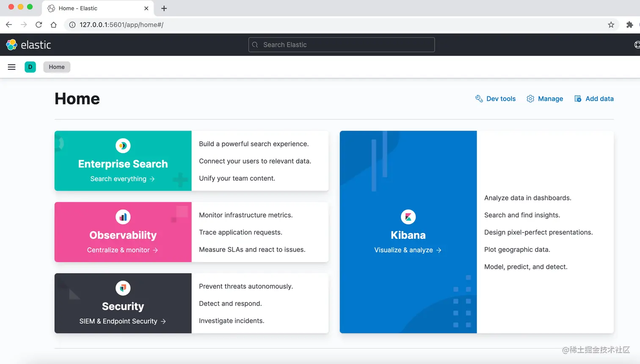This screenshot has width=640, height=364.
Task: Open the Add data link
Action: [x=594, y=99]
